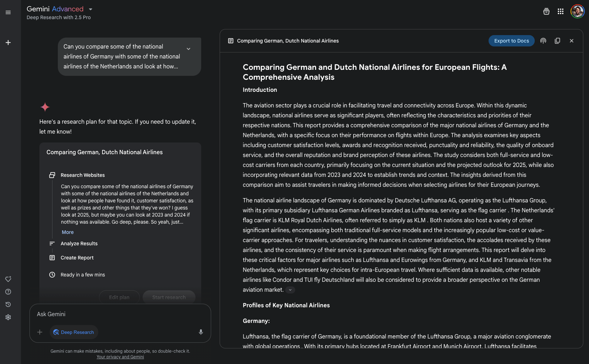Copy the report contents icon
The width and height of the screenshot is (589, 364).
click(x=557, y=41)
